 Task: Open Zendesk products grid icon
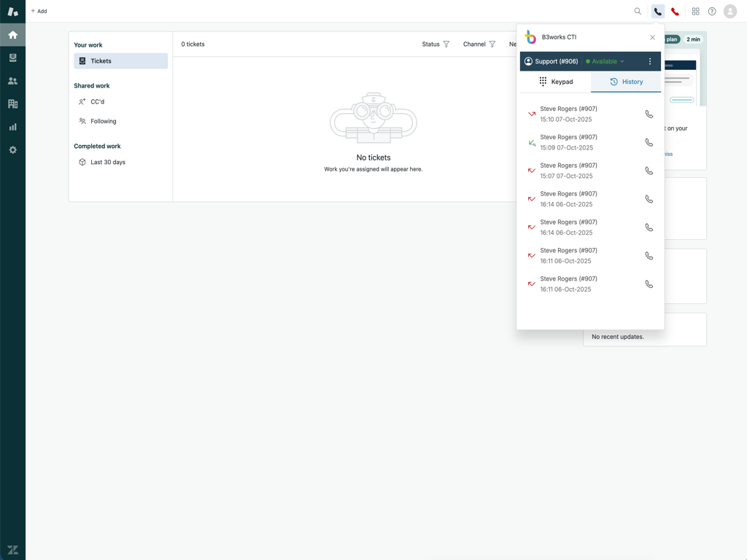(695, 12)
